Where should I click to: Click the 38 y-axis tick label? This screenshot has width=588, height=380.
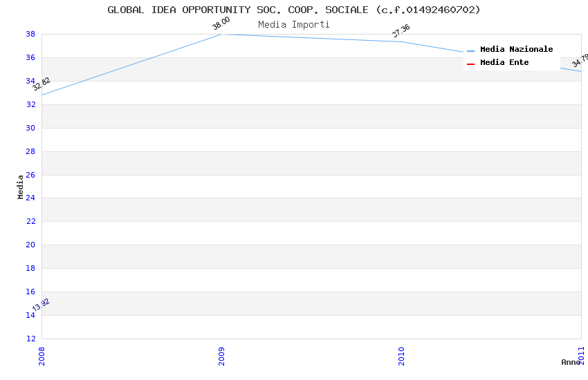(x=30, y=34)
